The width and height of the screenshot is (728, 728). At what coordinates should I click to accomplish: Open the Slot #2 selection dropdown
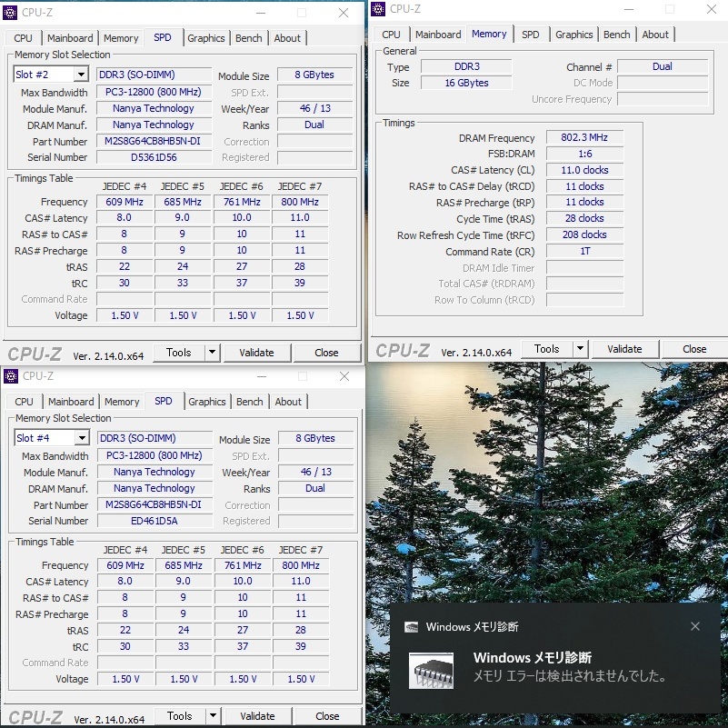(81, 75)
